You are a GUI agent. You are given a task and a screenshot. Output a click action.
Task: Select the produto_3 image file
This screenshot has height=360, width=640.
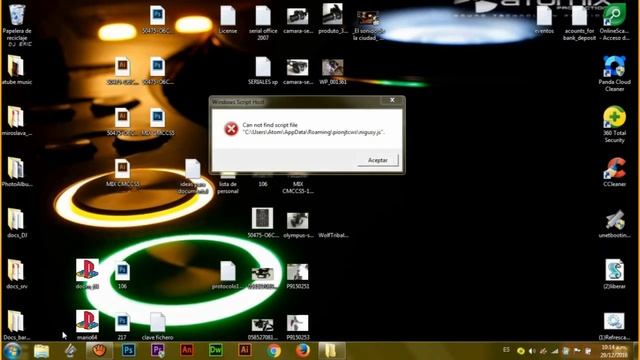point(333,15)
